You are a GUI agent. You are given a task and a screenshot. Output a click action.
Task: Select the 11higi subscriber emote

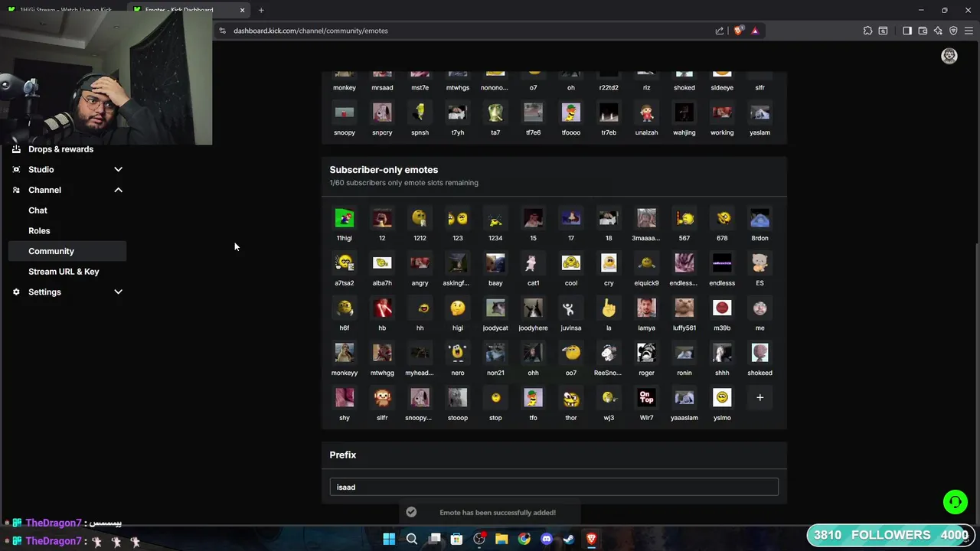pos(345,219)
